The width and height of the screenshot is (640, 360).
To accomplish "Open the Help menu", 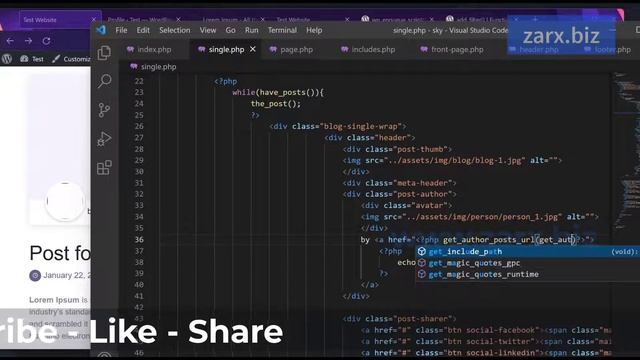I will click(x=314, y=30).
